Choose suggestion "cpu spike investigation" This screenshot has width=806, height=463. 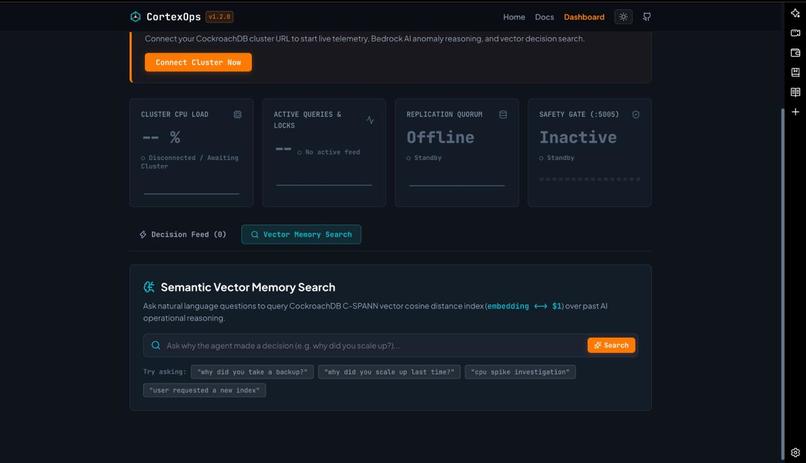[x=520, y=372]
